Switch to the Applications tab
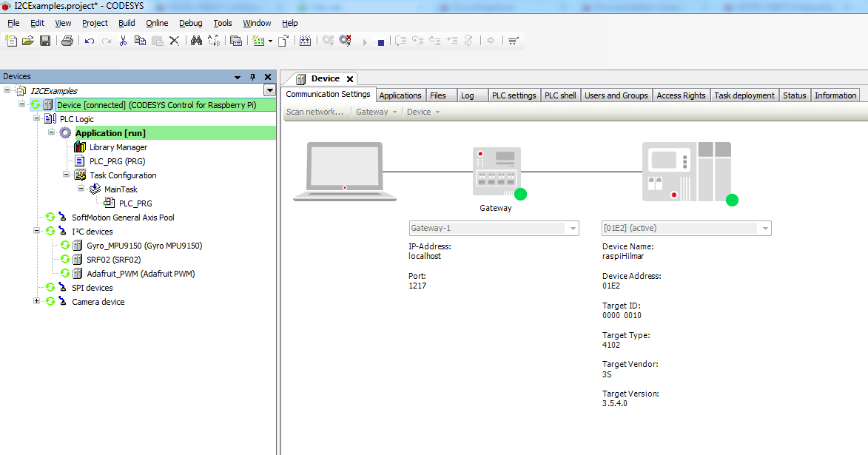Image resolution: width=868 pixels, height=455 pixels. click(x=400, y=95)
